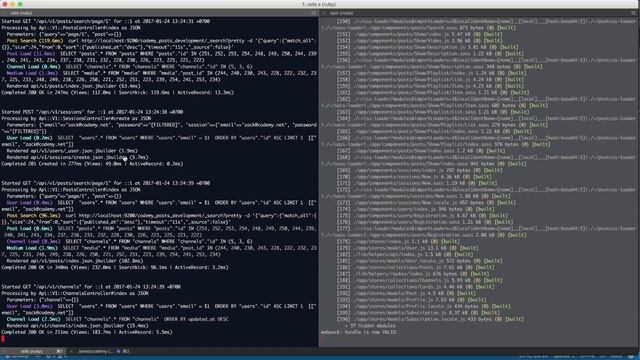Click the Post Search (119.6ms) label
The height and width of the screenshot is (360, 640).
[35, 41]
